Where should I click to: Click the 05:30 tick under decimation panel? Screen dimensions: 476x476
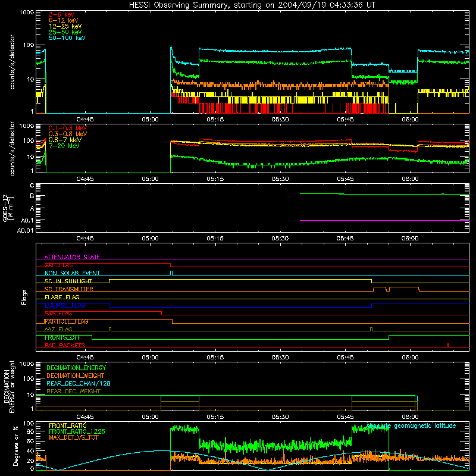(280, 417)
